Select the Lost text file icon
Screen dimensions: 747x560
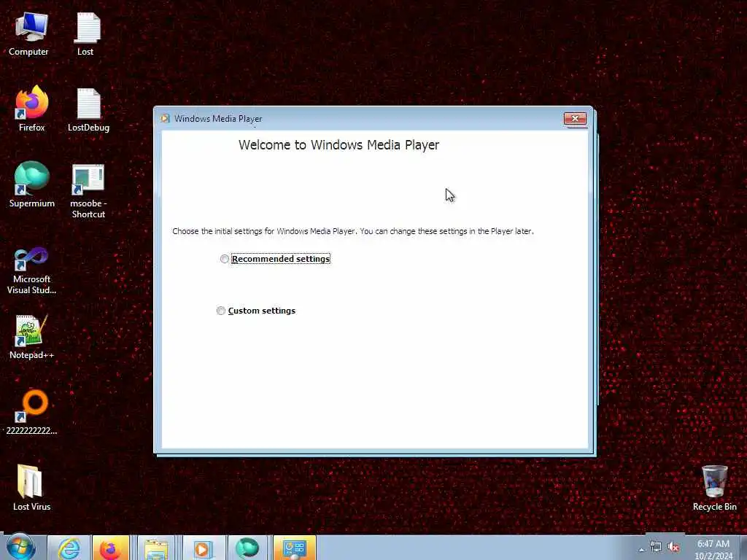(87, 34)
